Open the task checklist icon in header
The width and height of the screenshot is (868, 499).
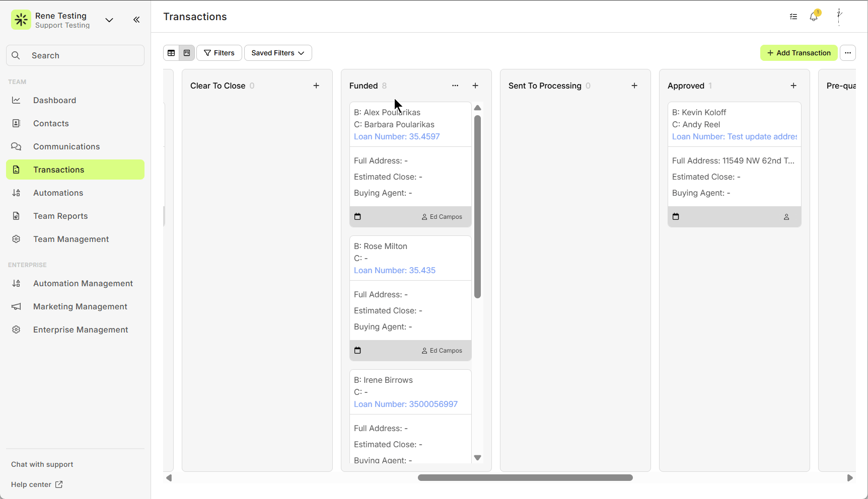click(793, 17)
